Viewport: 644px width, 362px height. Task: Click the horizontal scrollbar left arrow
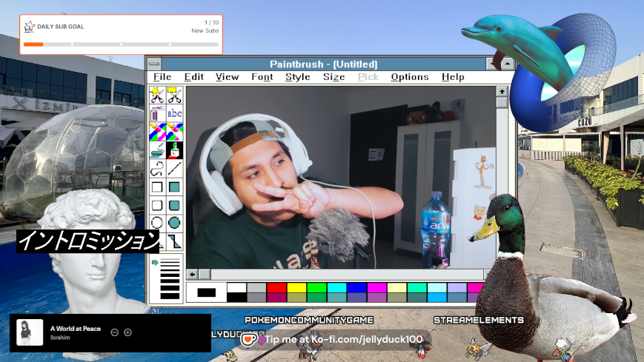pyautogui.click(x=192, y=275)
